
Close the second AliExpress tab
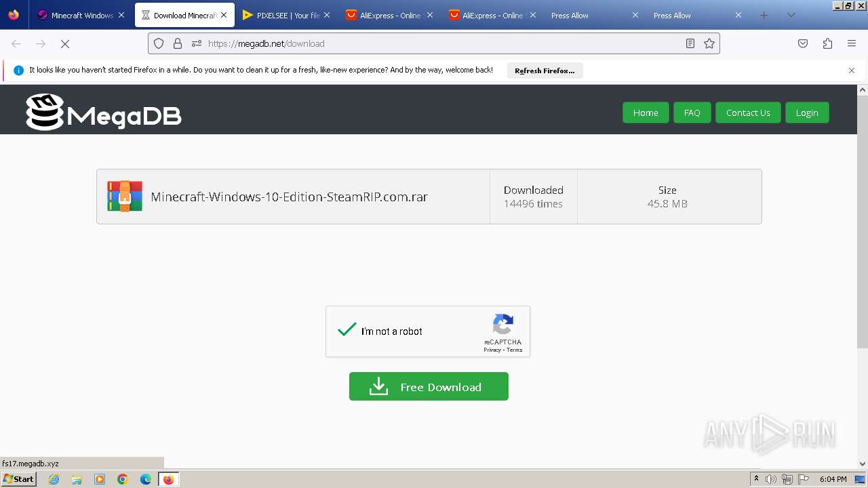click(x=532, y=15)
